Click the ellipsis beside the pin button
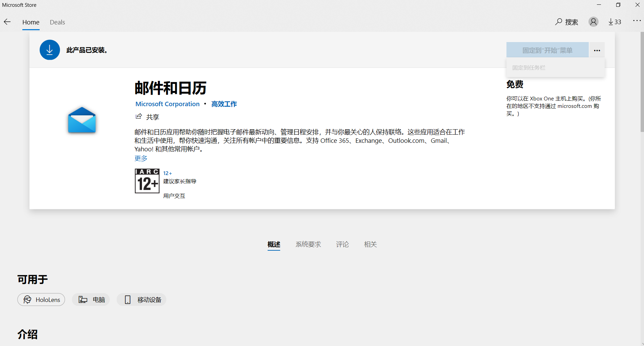Screen dimensions: 644x346 click(x=597, y=50)
